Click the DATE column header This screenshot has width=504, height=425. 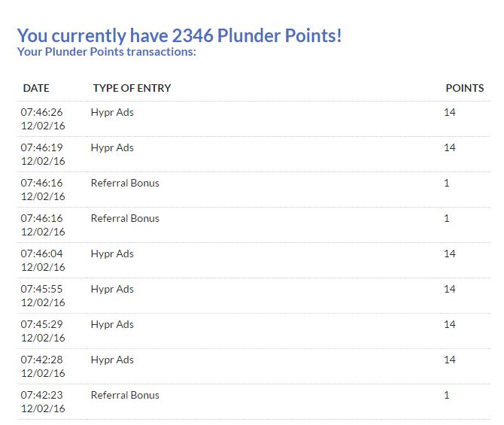coord(36,88)
